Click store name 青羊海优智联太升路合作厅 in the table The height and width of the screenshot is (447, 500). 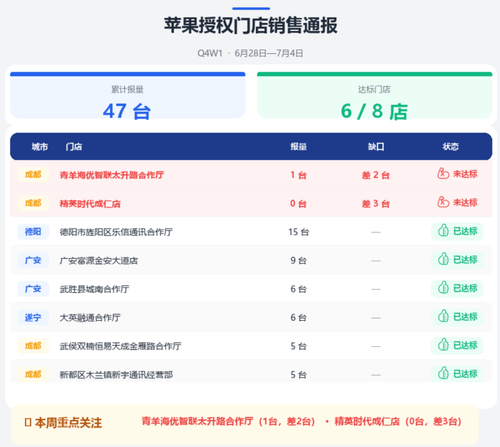pos(112,175)
